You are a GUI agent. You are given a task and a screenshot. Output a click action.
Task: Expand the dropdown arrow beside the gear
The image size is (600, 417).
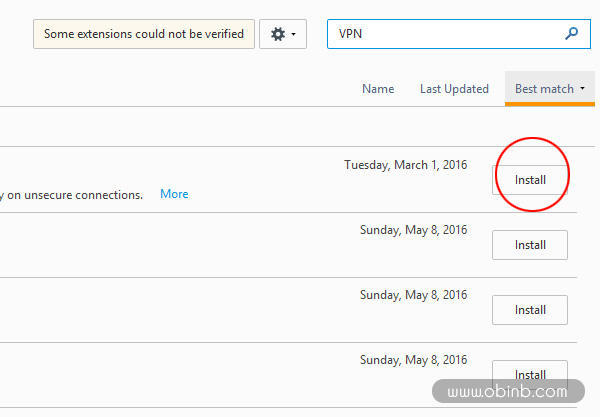tap(293, 34)
